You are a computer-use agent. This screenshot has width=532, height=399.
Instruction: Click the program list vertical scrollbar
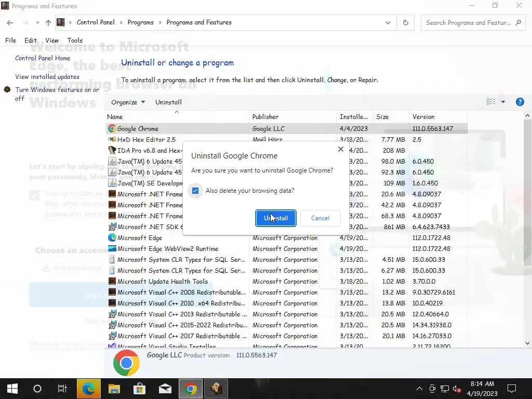click(x=527, y=192)
